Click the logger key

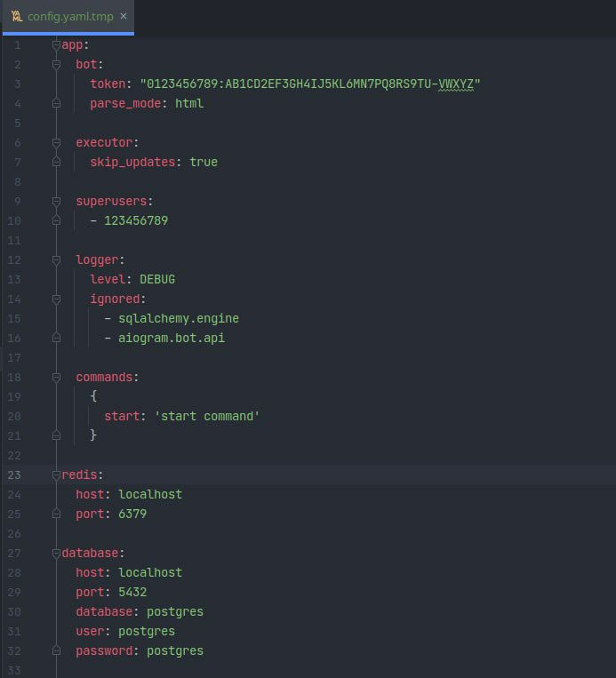(x=97, y=260)
